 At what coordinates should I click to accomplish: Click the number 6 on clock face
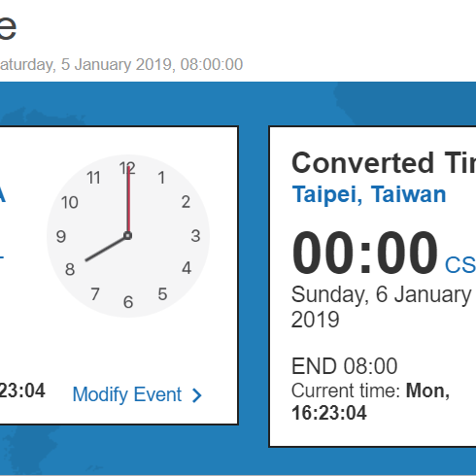[x=128, y=302]
